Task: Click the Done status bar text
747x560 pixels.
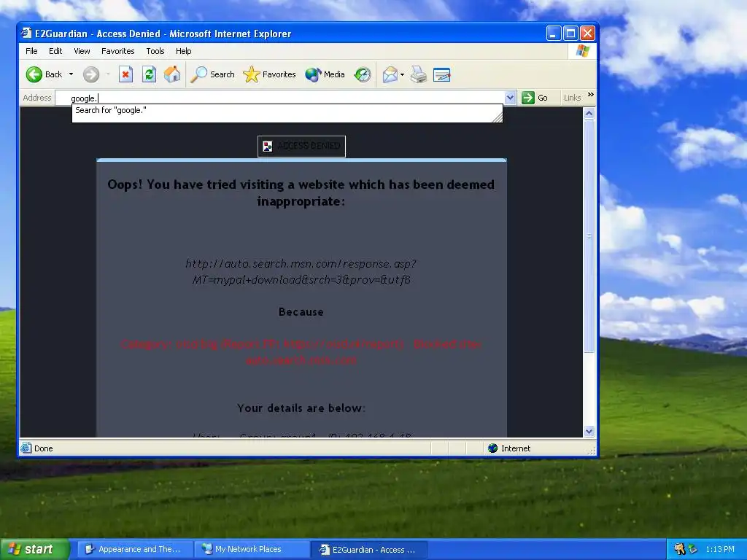Action: [43, 448]
